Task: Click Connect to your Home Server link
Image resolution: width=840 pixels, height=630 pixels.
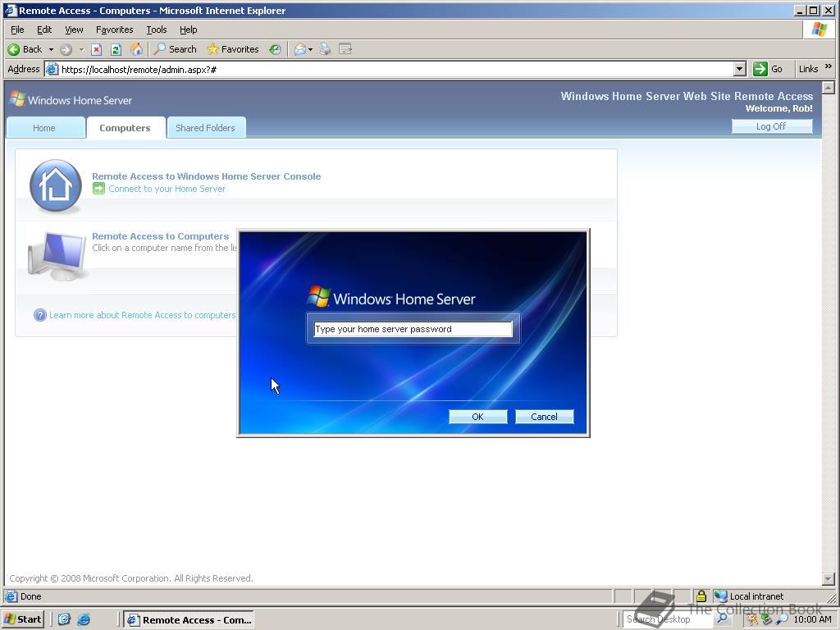Action: [167, 189]
